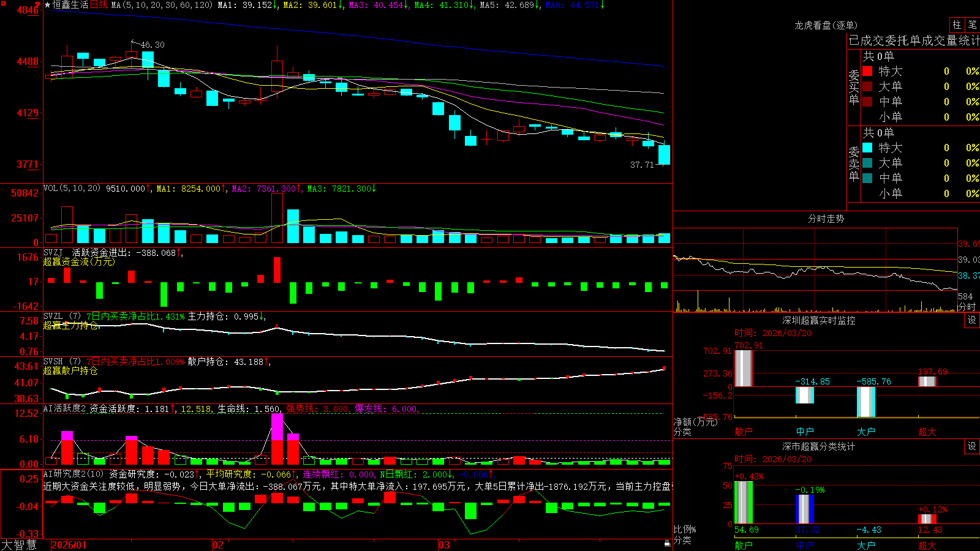
Task: Select the 2026/01 timeline marker
Action: (69, 545)
